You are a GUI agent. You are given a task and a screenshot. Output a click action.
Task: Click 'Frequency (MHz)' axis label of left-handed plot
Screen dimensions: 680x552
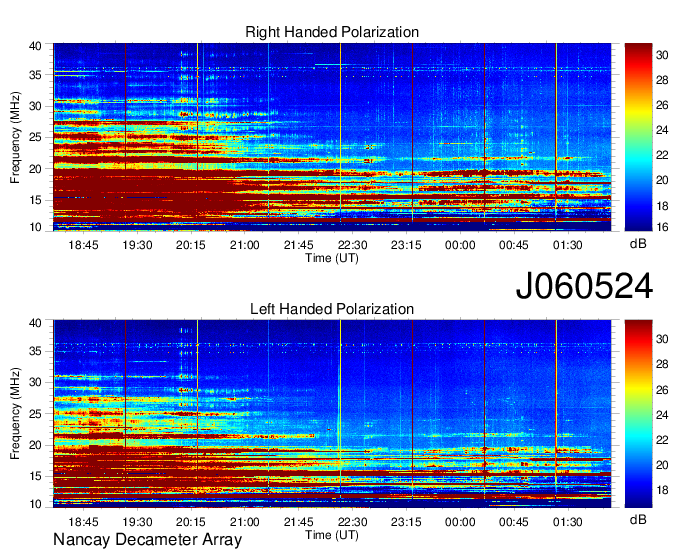point(15,414)
